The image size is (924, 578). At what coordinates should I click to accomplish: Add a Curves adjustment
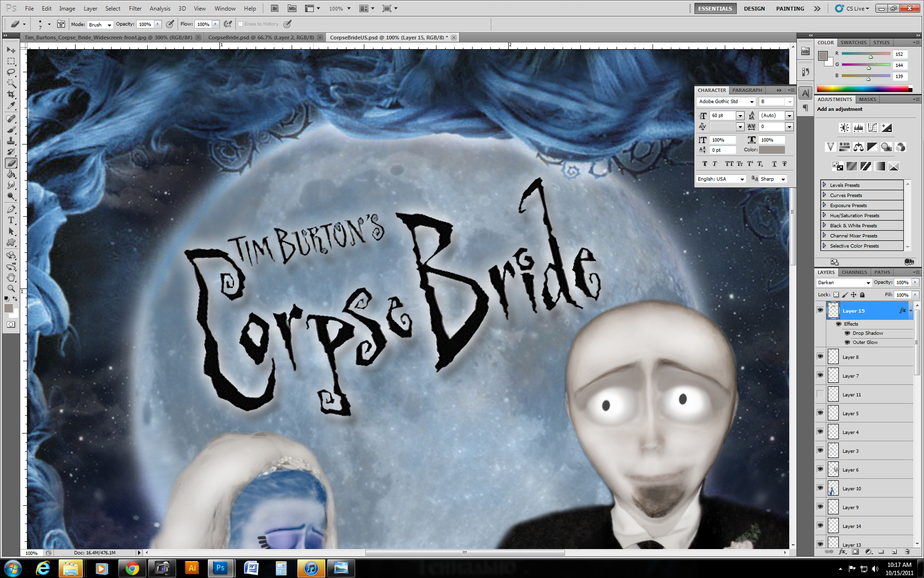(x=872, y=128)
